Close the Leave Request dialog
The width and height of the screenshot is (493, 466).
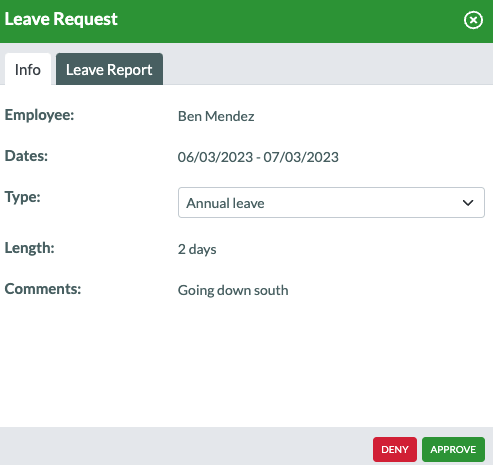click(473, 20)
